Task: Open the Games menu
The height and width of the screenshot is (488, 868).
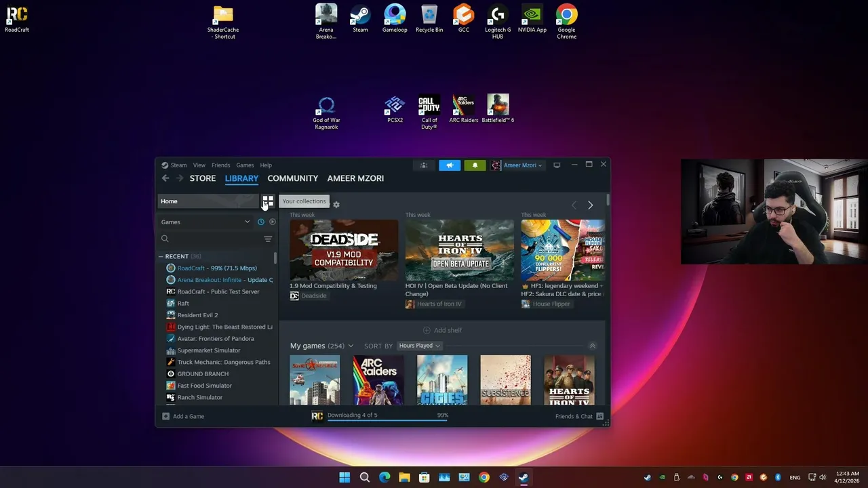Action: pyautogui.click(x=245, y=165)
